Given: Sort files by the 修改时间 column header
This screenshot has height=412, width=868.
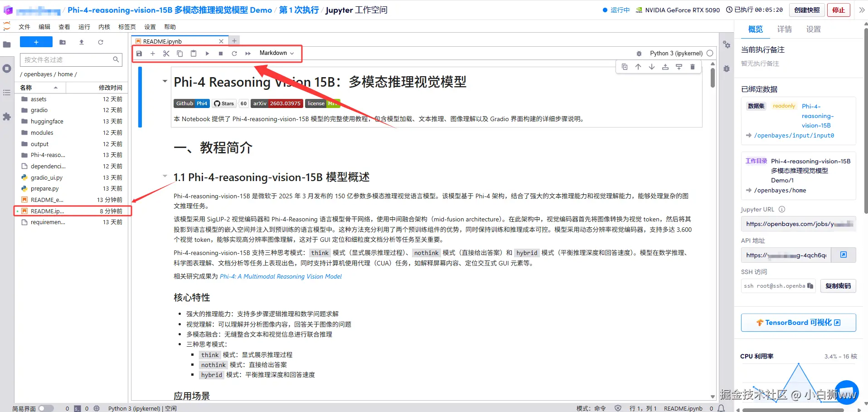Looking at the screenshot, I should (96, 88).
